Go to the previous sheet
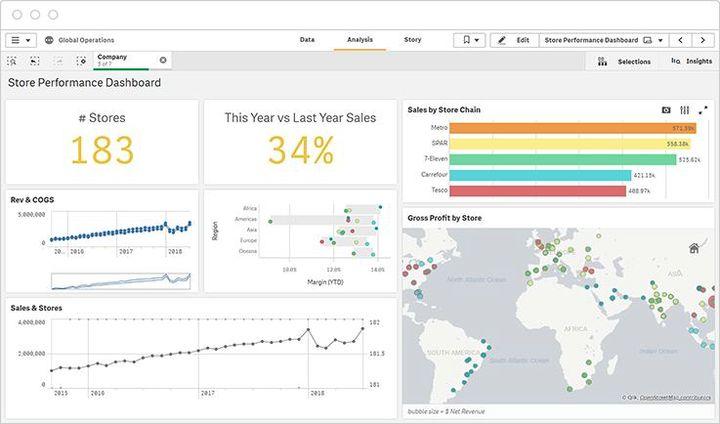Screen dimensions: 720x424 (x=681, y=40)
